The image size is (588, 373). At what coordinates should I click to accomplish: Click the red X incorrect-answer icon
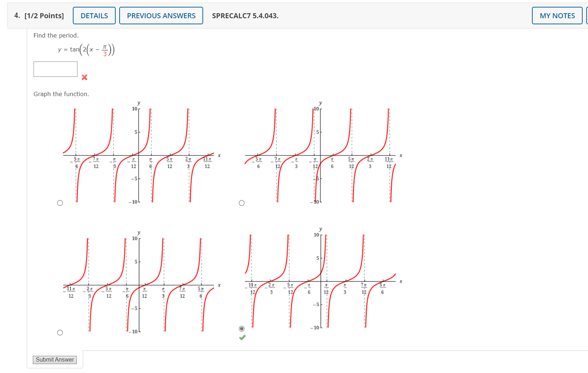click(84, 77)
